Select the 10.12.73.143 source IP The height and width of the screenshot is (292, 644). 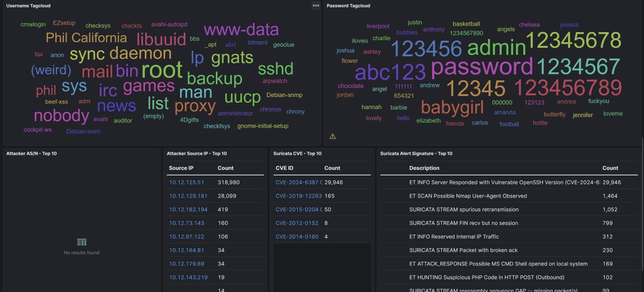186,223
